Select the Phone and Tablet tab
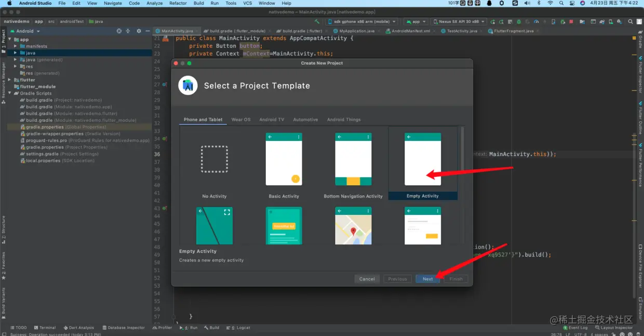Image resolution: width=644 pixels, height=336 pixels. click(203, 120)
